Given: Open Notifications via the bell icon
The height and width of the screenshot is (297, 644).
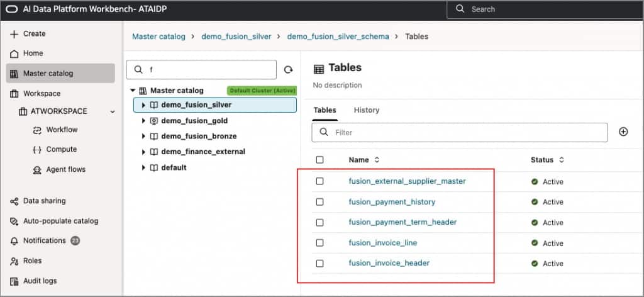Looking at the screenshot, I should 14,241.
